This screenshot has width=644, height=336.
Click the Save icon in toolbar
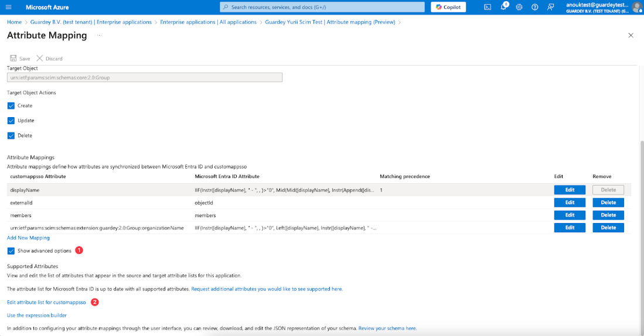click(x=13, y=59)
